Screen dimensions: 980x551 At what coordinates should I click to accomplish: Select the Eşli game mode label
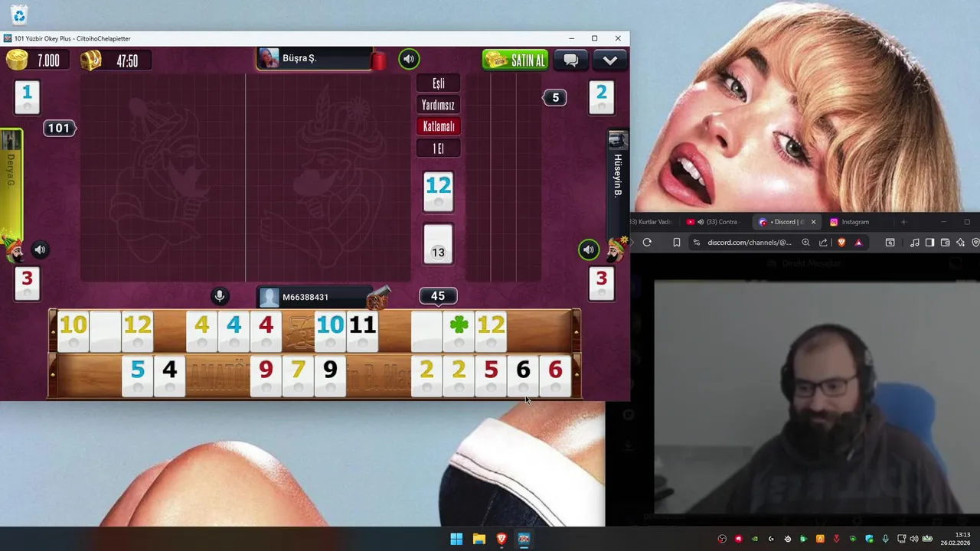tap(438, 83)
